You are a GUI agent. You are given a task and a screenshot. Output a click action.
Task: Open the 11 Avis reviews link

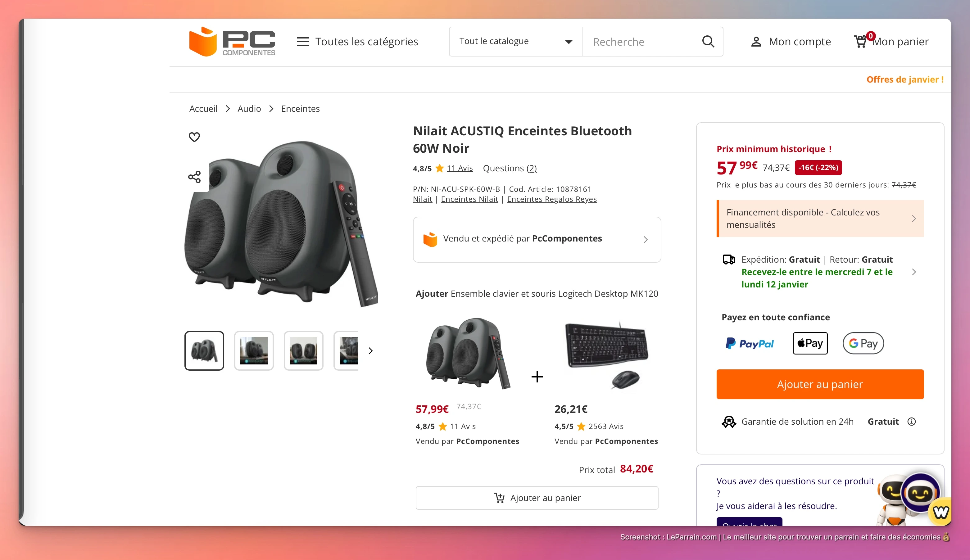coord(460,168)
